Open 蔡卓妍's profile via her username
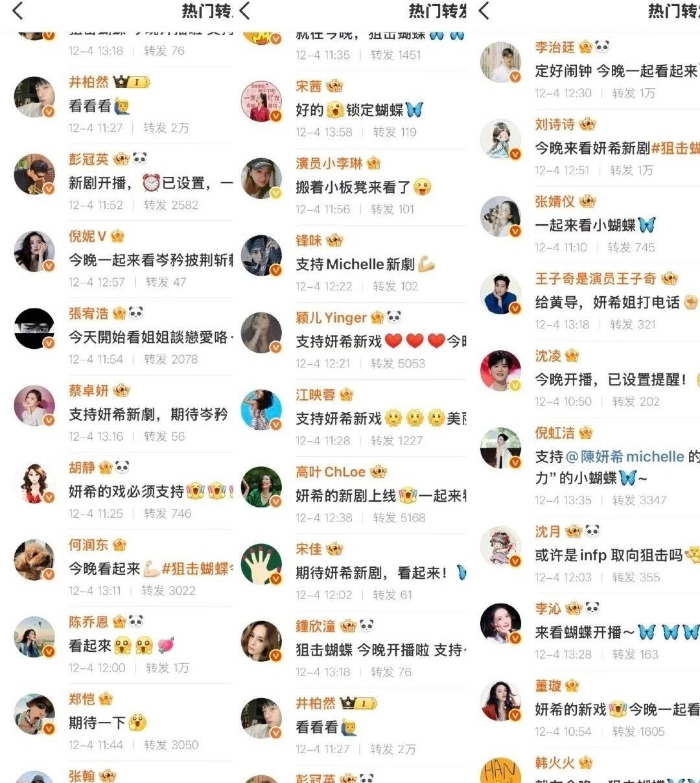 pyautogui.click(x=89, y=391)
